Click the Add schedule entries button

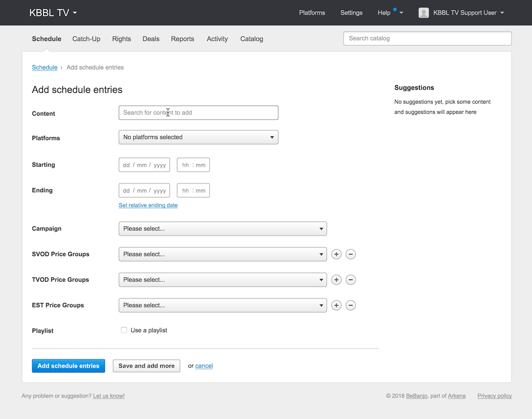[x=68, y=366]
